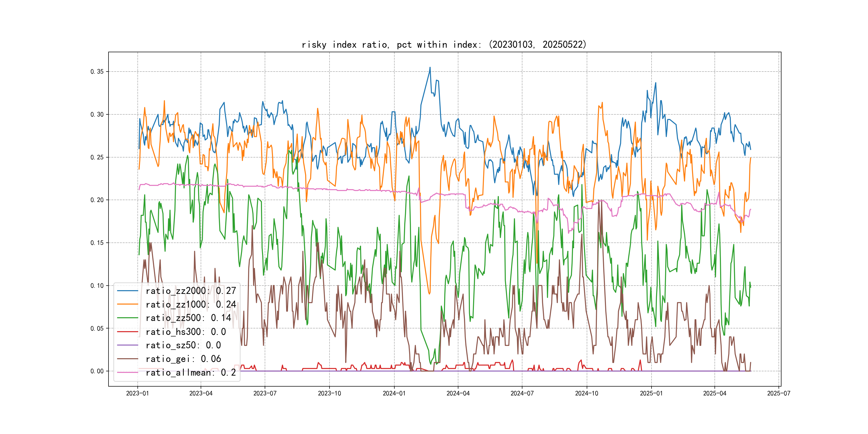Viewport: 868px width, 434px height.
Task: Click the pink ratio_allmean legend line sample
Action: 127,373
